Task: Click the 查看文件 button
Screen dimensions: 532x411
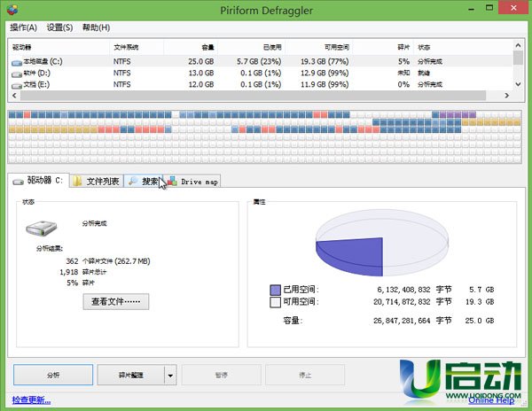Action: point(115,301)
